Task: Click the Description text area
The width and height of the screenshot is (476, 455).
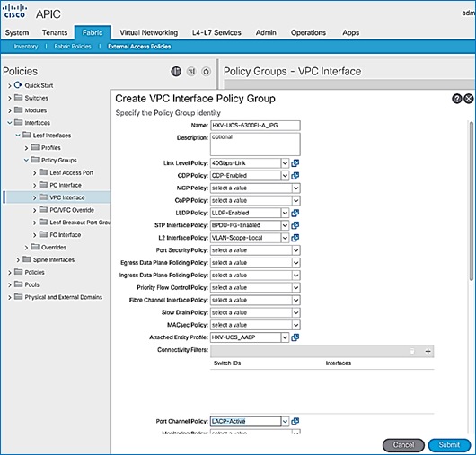Action: click(255, 144)
